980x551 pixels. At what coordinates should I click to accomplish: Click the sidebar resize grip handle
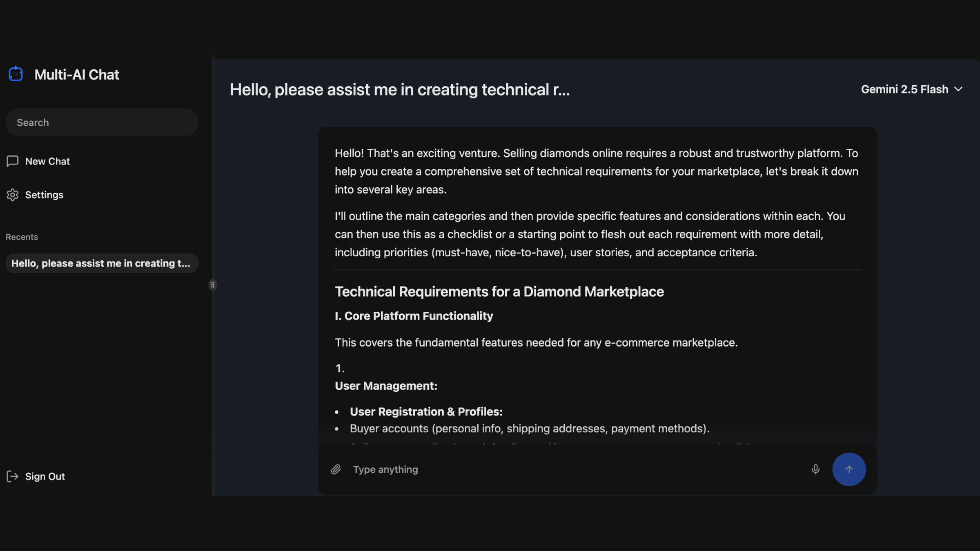[213, 285]
